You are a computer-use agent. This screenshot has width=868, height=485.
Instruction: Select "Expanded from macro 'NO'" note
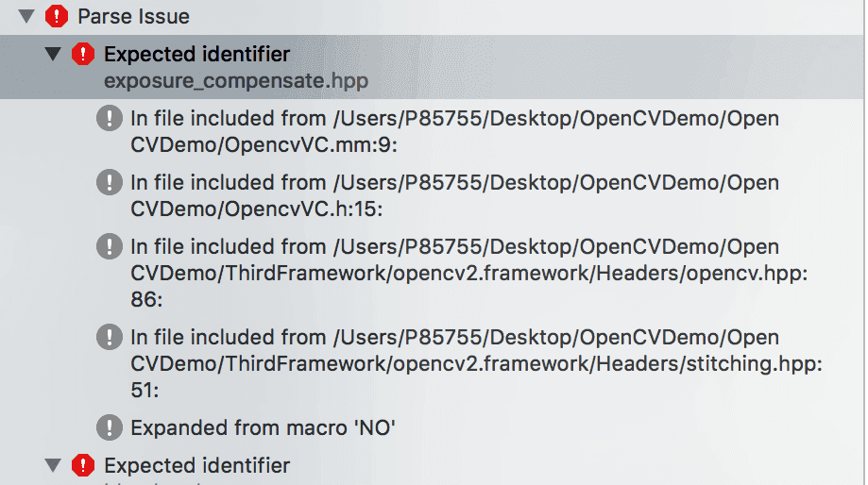[x=263, y=427]
